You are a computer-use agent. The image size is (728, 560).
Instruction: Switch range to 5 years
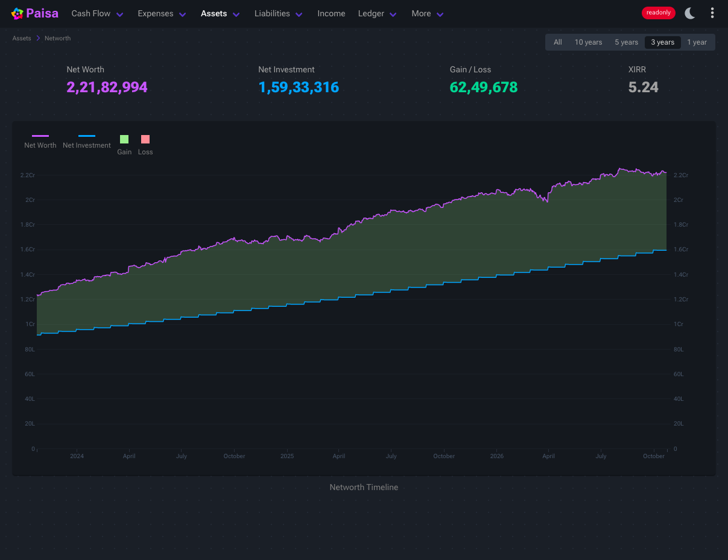pos(626,42)
